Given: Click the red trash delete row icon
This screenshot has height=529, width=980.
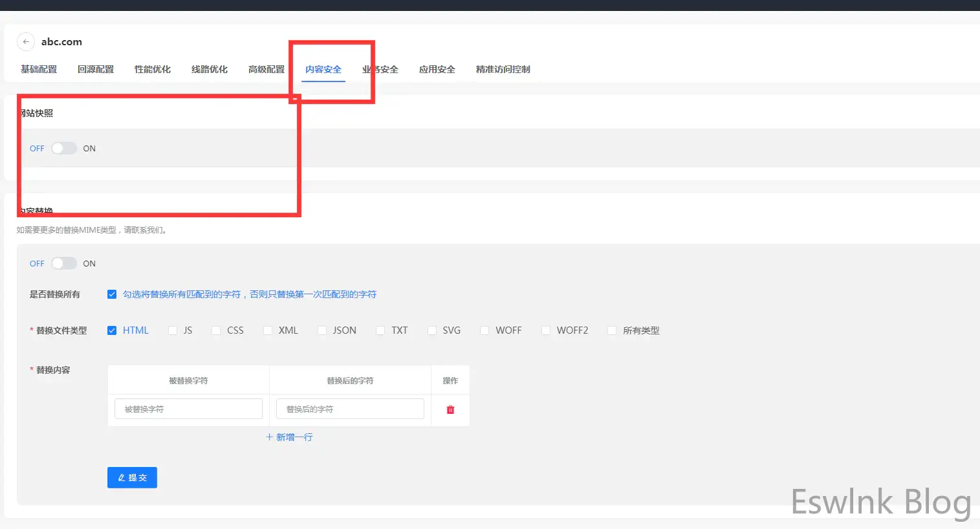Looking at the screenshot, I should [x=450, y=409].
